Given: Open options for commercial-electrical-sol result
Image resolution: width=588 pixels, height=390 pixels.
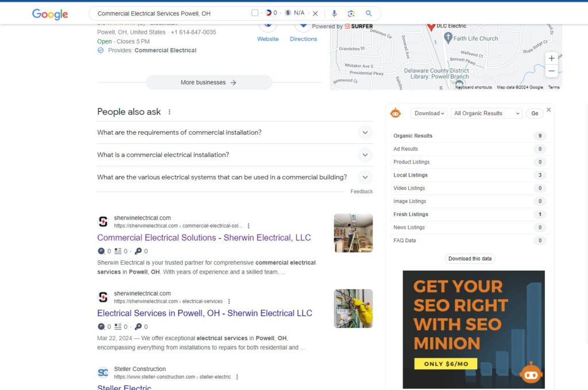Looking at the screenshot, I should pos(249,226).
